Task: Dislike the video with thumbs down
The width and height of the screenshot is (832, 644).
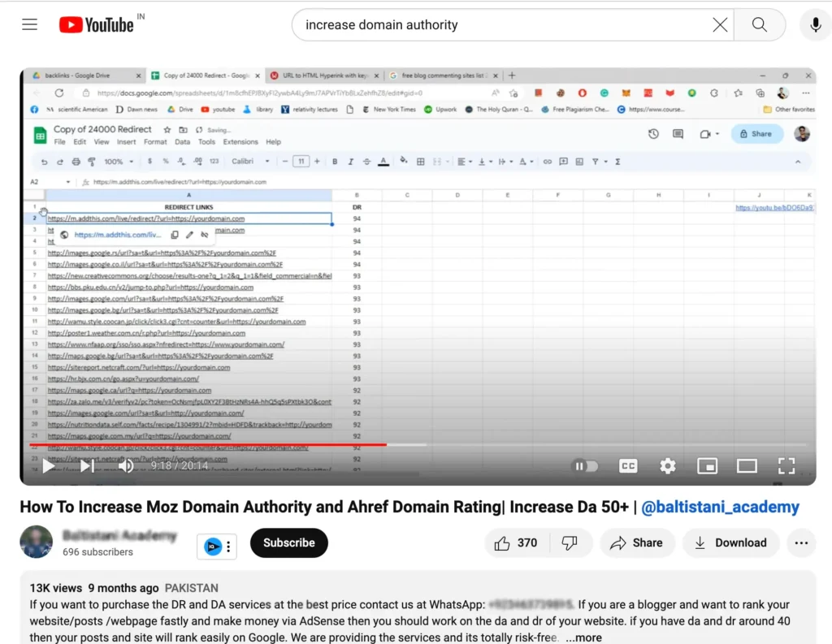Action: click(x=570, y=542)
